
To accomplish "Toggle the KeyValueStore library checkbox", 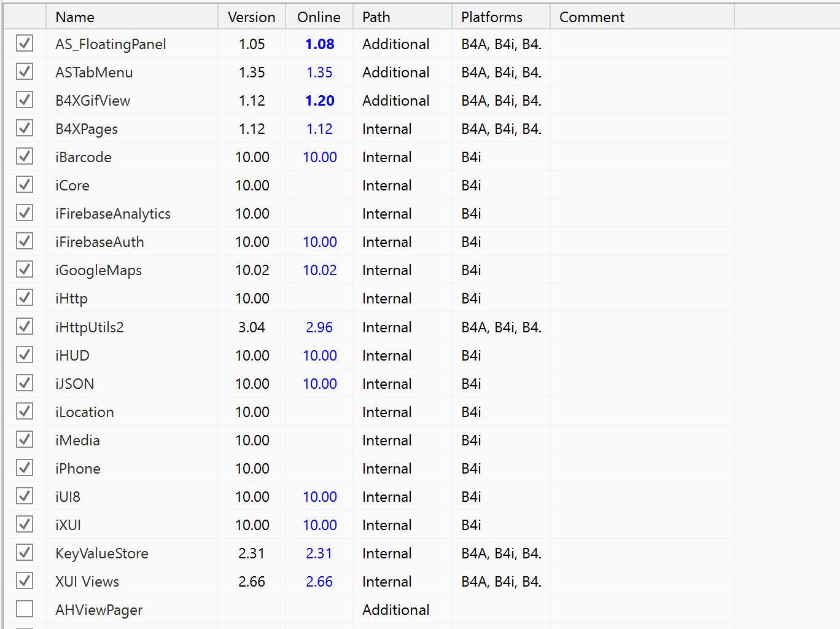I will coord(25,553).
